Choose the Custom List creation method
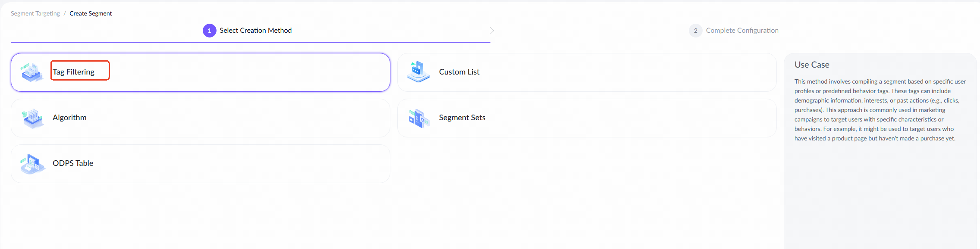 459,72
